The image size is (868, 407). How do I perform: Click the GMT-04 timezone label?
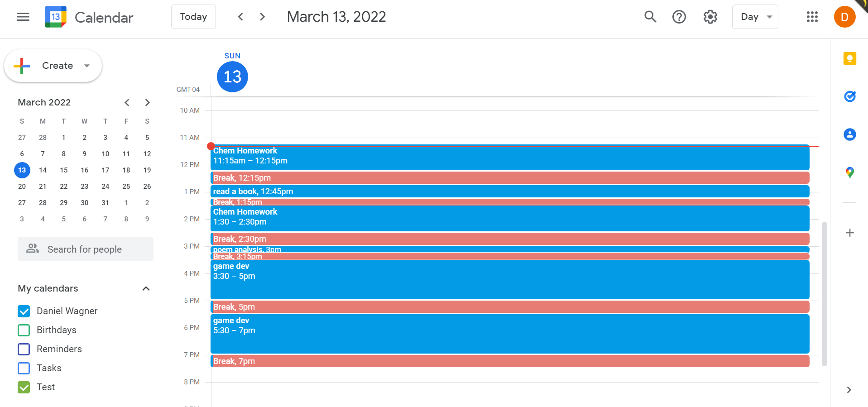click(188, 90)
